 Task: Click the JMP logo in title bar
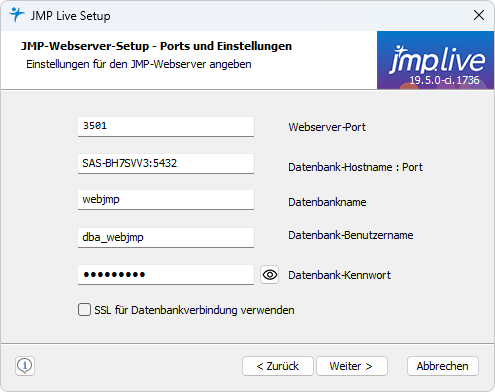click(x=16, y=15)
